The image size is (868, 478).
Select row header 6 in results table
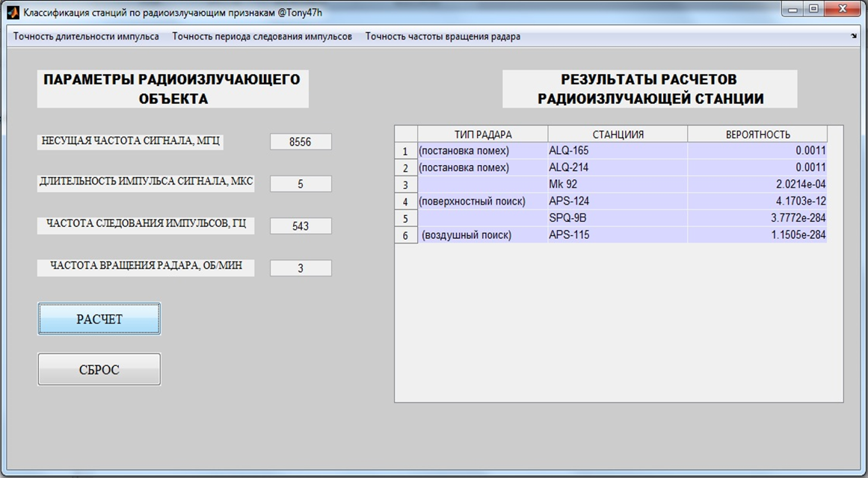[406, 235]
